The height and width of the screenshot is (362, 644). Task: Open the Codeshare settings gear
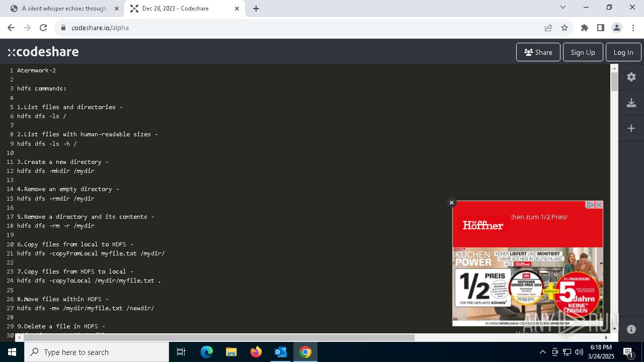(x=631, y=77)
